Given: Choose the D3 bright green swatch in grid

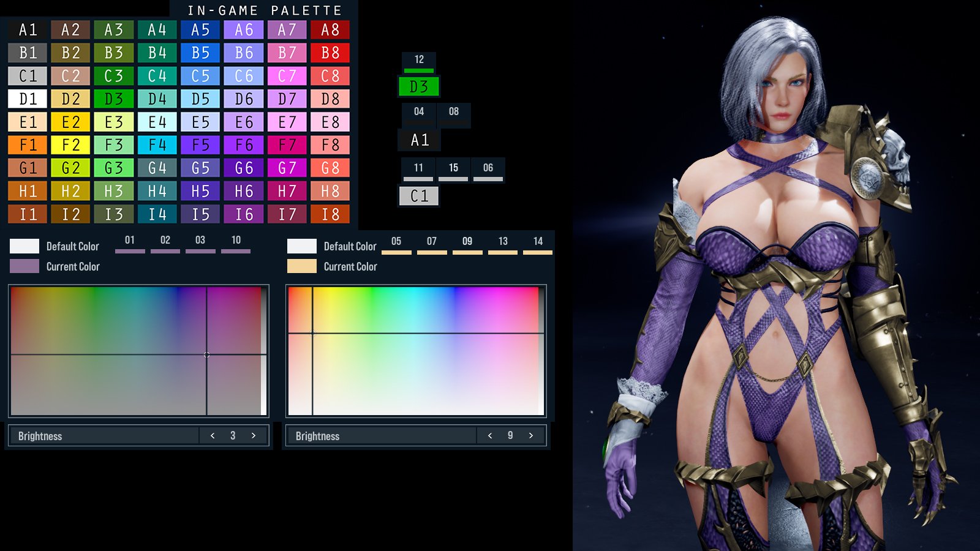Looking at the screenshot, I should 114,99.
